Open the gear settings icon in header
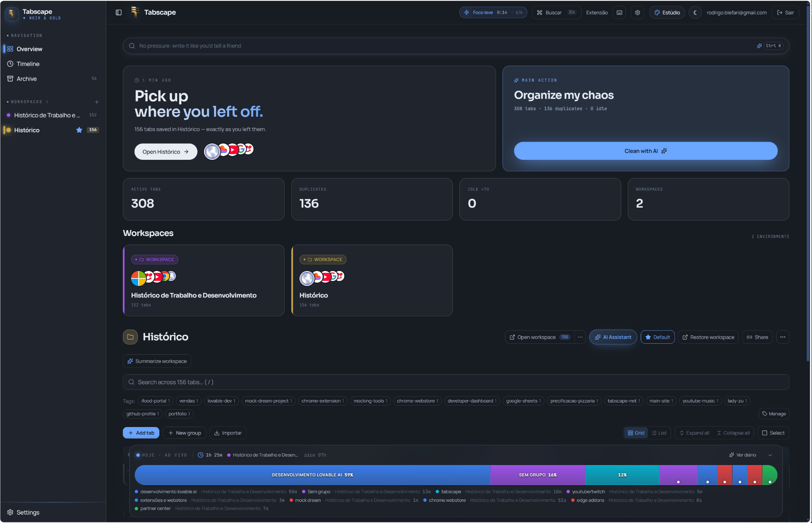Image resolution: width=812 pixels, height=523 pixels. (638, 13)
